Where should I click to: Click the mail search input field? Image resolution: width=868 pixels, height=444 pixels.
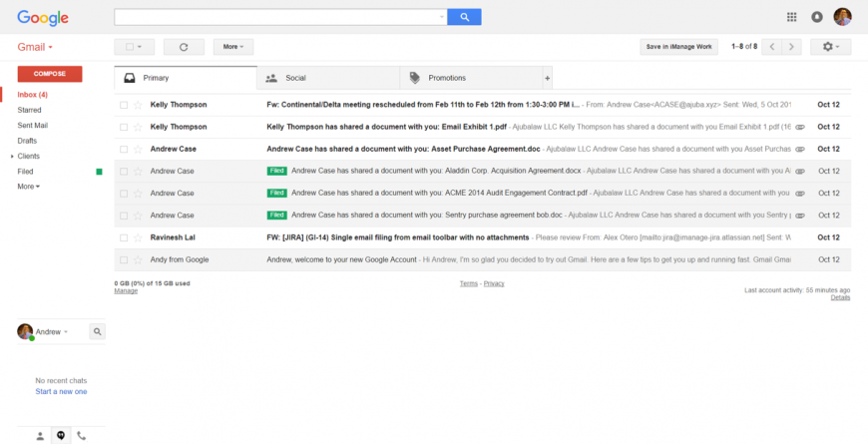tap(276, 17)
